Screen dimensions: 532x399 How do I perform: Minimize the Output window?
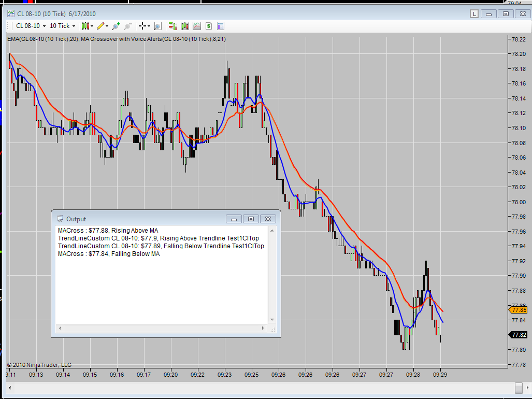pyautogui.click(x=234, y=219)
